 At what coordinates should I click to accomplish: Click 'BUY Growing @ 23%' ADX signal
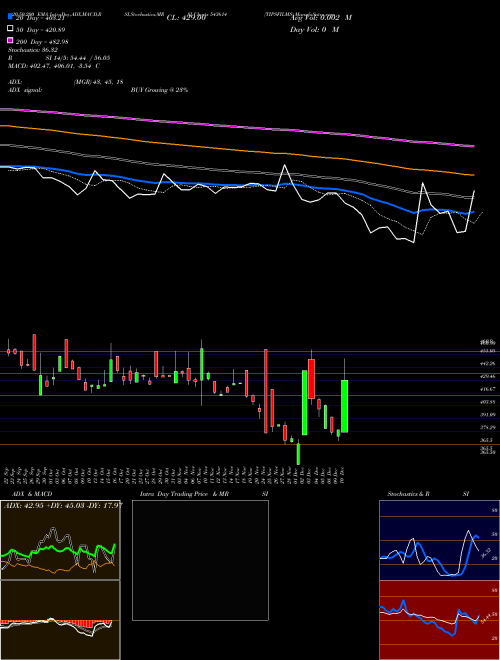coord(159,90)
